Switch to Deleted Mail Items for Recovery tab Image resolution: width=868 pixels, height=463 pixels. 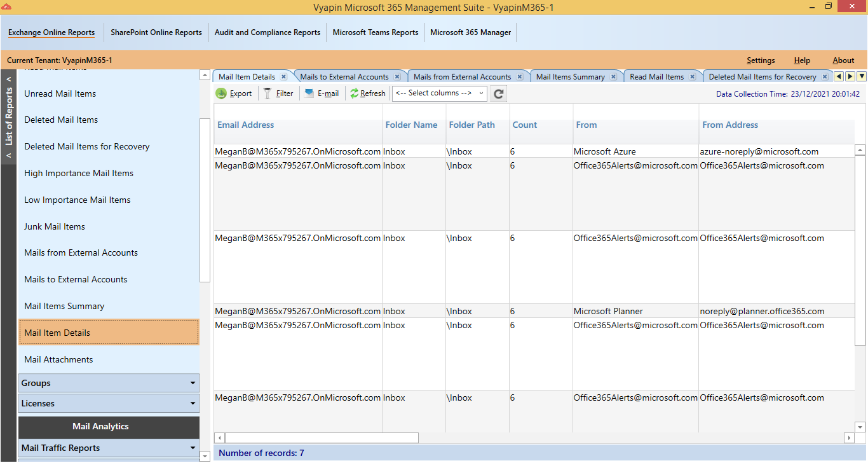[x=763, y=76]
